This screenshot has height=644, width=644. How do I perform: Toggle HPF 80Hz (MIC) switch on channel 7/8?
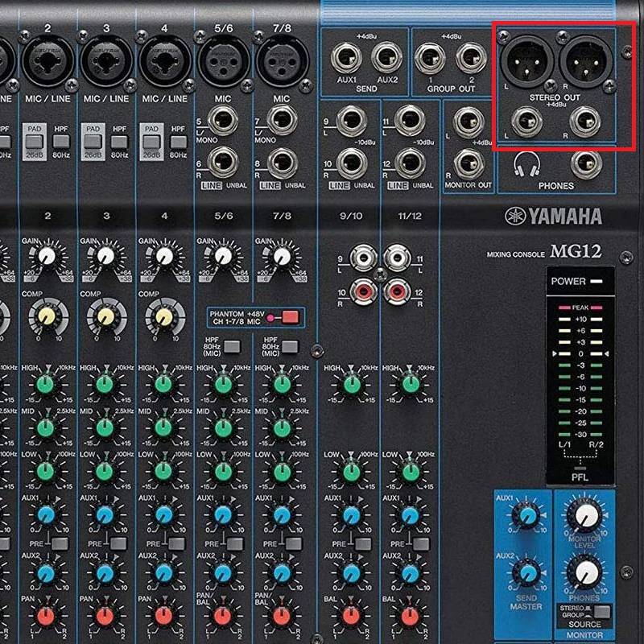pyautogui.click(x=290, y=347)
